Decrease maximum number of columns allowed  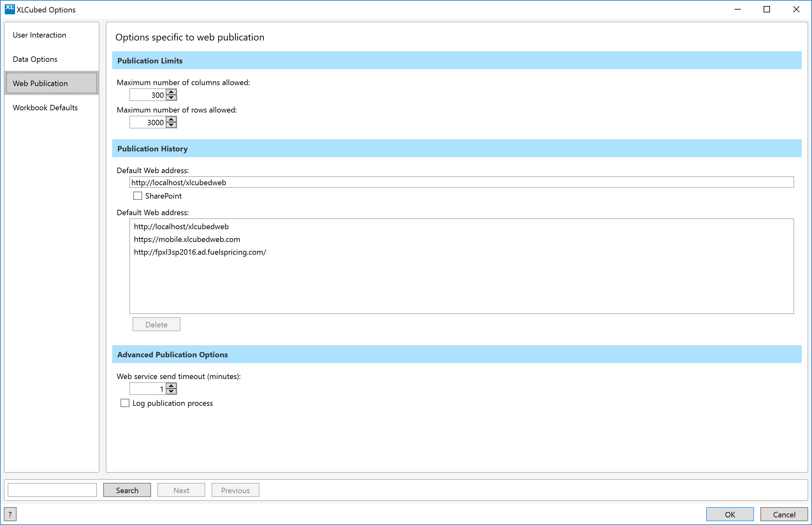point(171,98)
